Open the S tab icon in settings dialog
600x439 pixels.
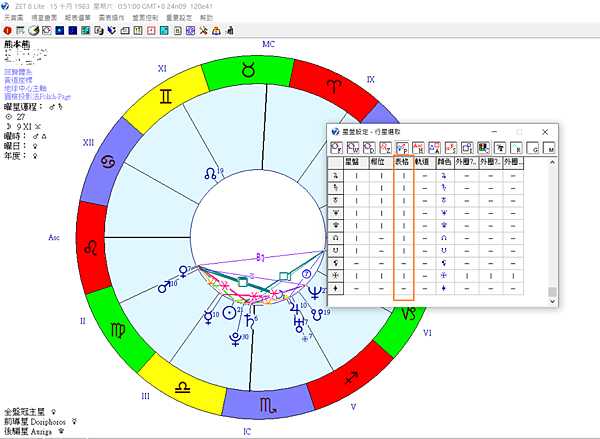click(x=451, y=148)
